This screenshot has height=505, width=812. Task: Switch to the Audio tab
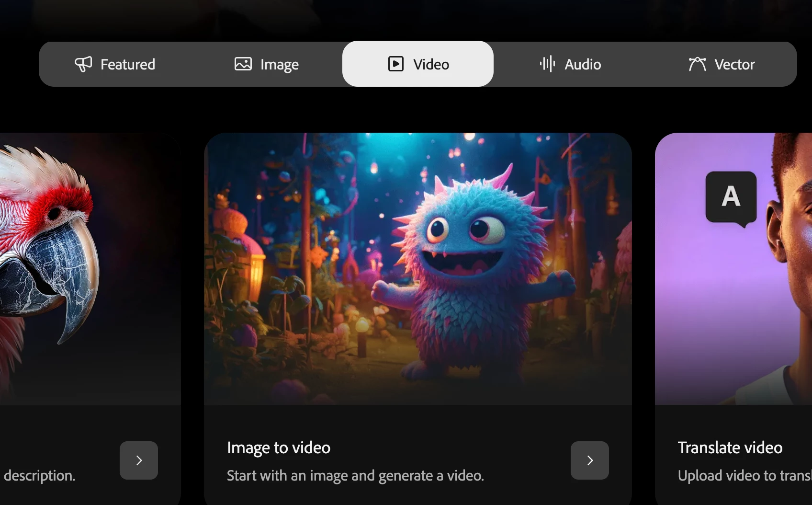pyautogui.click(x=570, y=64)
